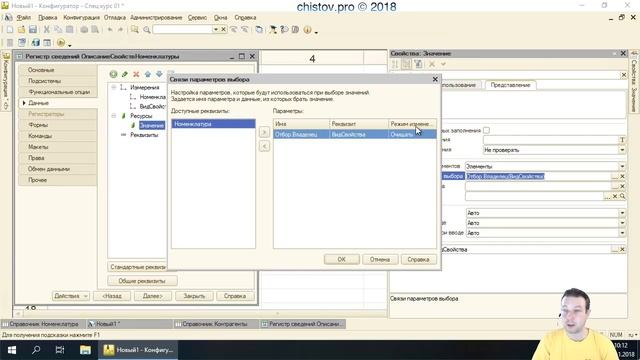640x360 pixels.
Task: Collapse the Ресурсы tree node
Action: click(114, 116)
